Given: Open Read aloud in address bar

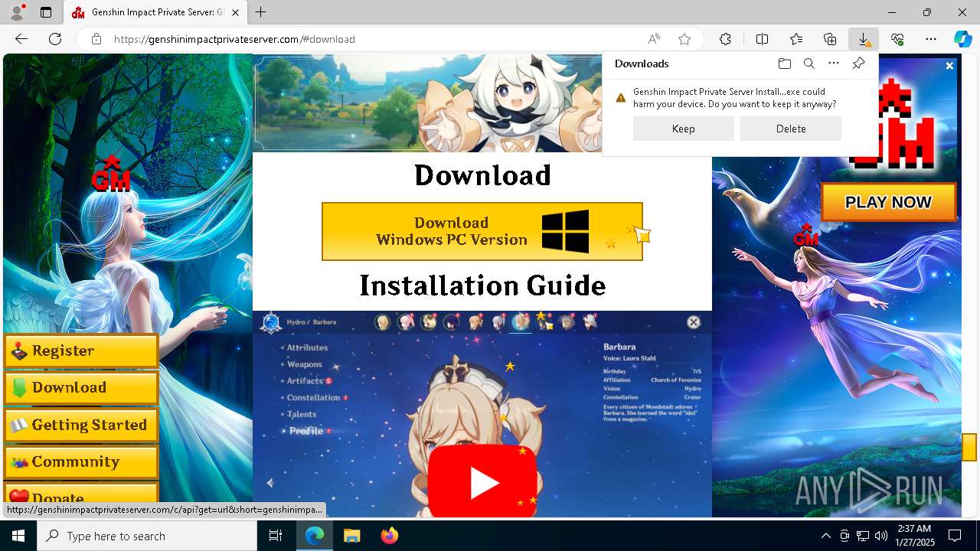Looking at the screenshot, I should pyautogui.click(x=654, y=39).
